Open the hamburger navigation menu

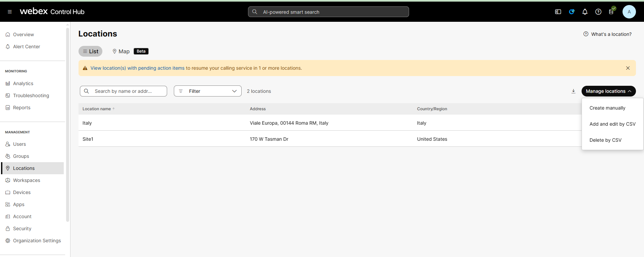10,12
